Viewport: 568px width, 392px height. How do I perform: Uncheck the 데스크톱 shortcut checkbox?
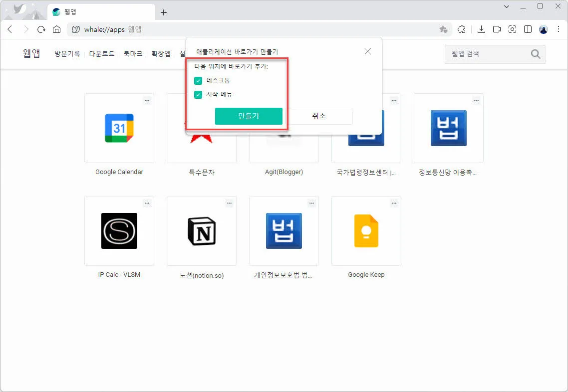click(198, 81)
